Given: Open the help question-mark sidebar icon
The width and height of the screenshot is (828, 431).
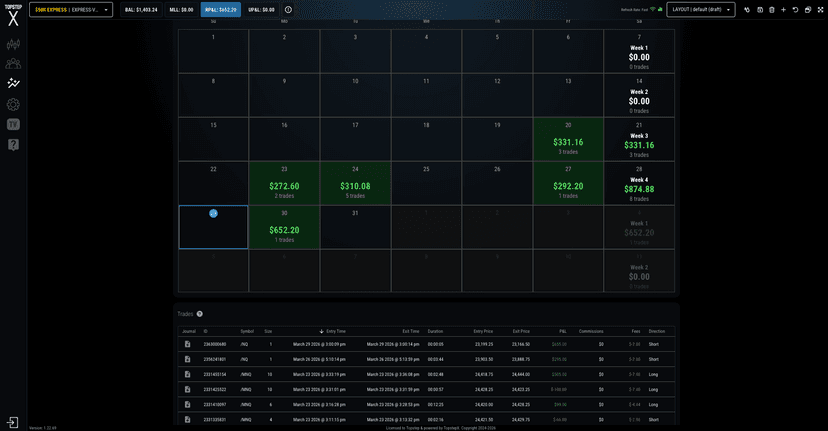Looking at the screenshot, I should [x=13, y=145].
